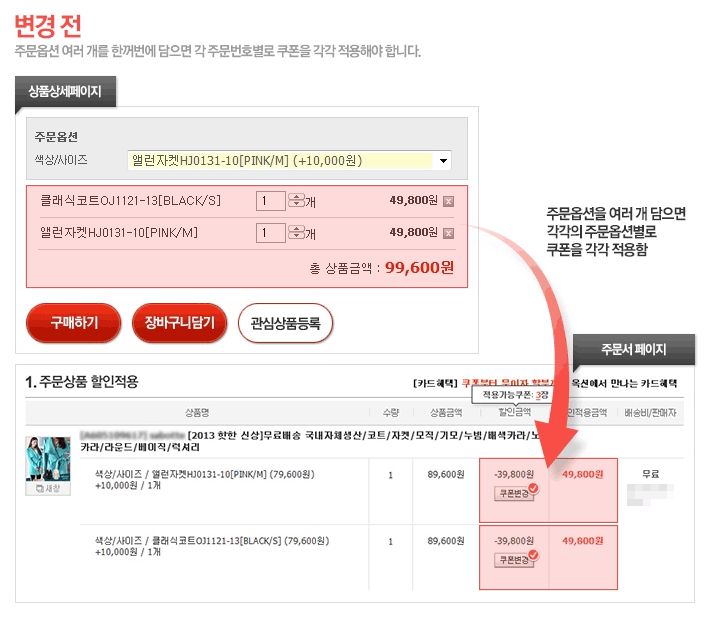Click quantity stepper for 클래식코트 BLACK/S
The image size is (717, 633).
click(295, 201)
